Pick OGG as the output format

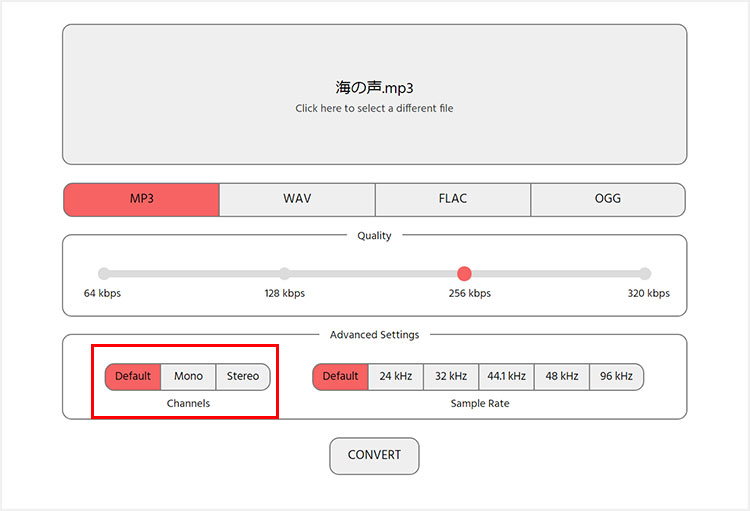[x=607, y=199]
